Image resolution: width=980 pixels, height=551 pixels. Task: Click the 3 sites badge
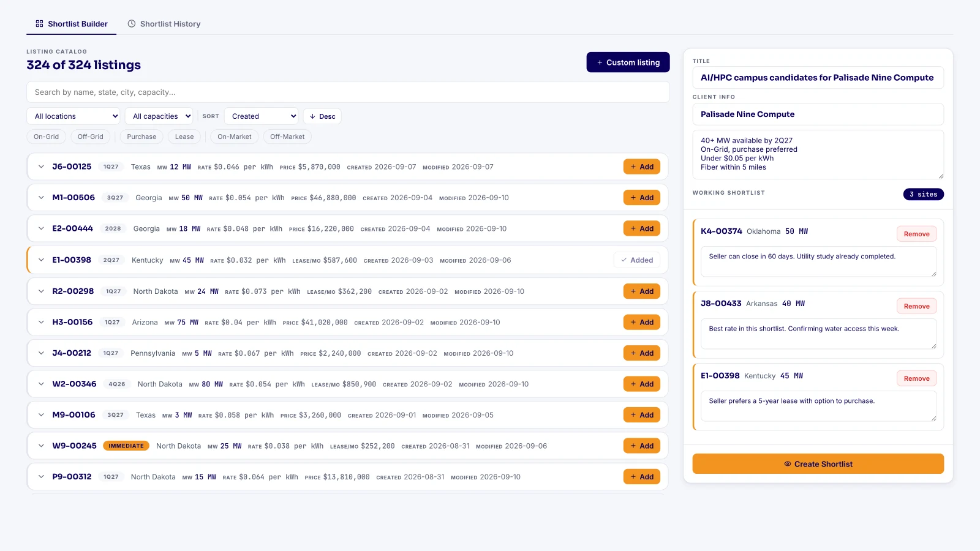click(924, 194)
